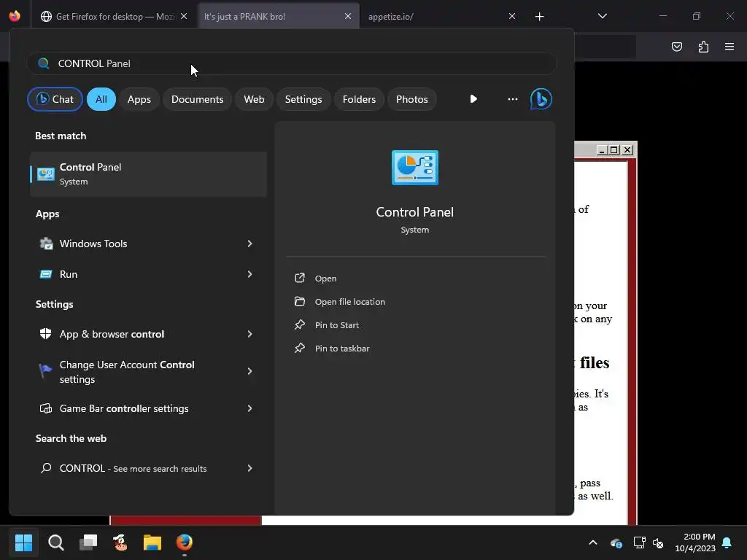Image resolution: width=747 pixels, height=560 pixels.
Task: Expand App & browser control chevron
Action: tap(249, 334)
